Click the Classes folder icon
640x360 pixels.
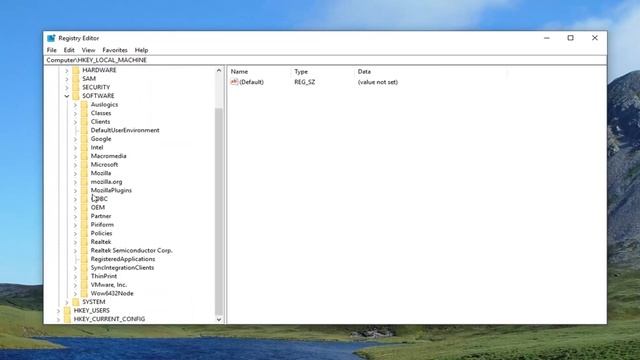click(x=84, y=113)
